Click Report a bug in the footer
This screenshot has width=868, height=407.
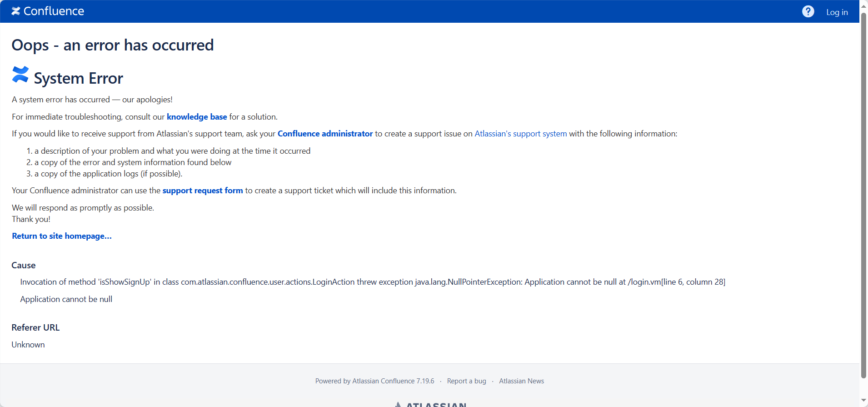pyautogui.click(x=466, y=381)
